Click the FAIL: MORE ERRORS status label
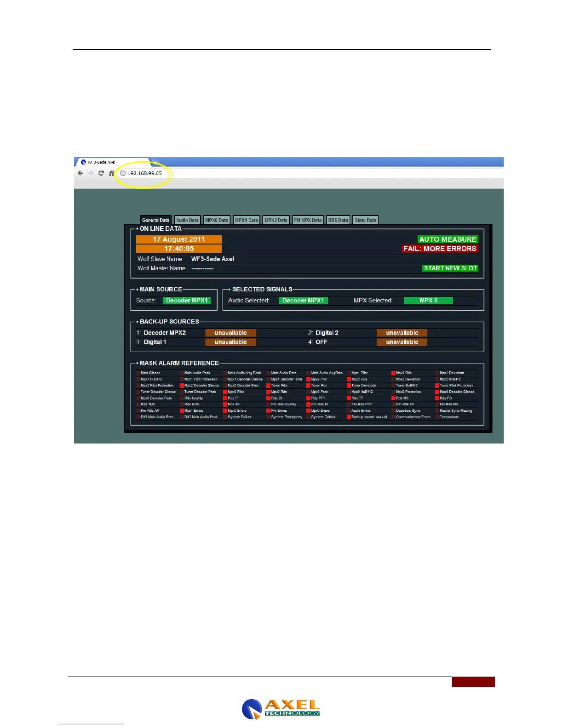The height and width of the screenshot is (728, 563). point(440,249)
